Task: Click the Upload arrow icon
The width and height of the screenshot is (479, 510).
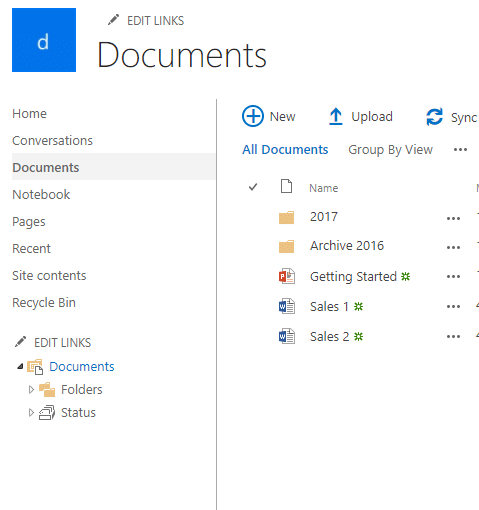Action: [336, 116]
